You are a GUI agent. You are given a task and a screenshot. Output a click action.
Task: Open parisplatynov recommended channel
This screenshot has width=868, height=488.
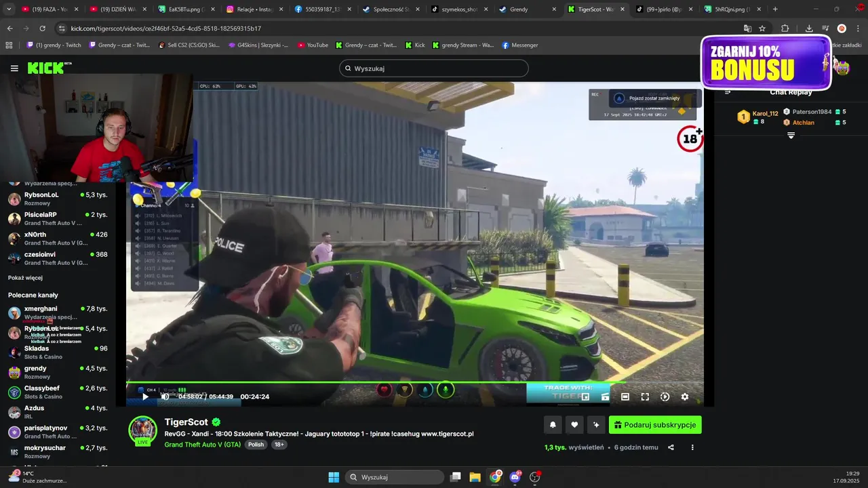tap(58, 432)
